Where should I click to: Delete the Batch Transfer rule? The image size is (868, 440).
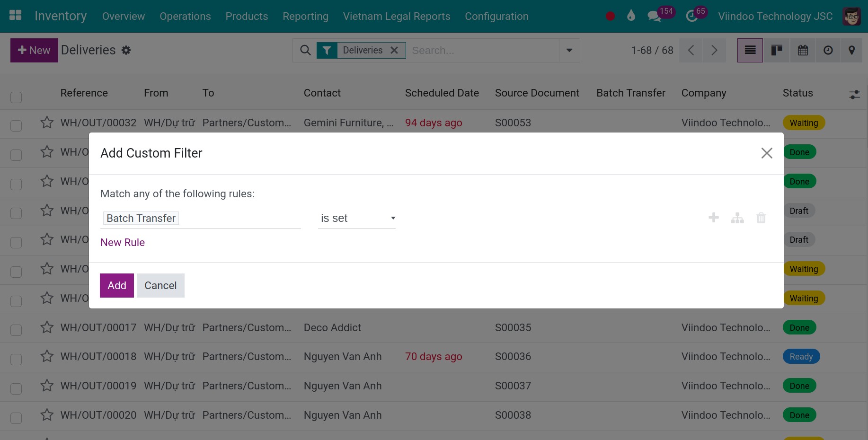(x=761, y=218)
